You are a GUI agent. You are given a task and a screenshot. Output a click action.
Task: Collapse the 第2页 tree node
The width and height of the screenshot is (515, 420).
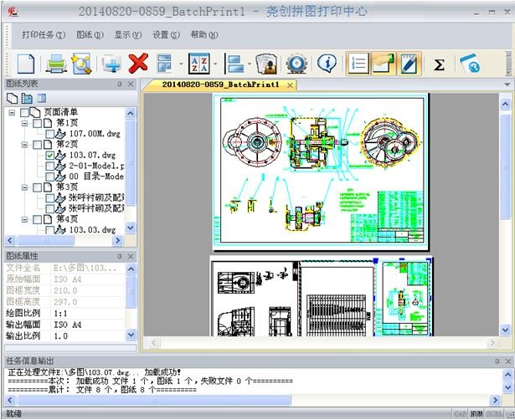click(24, 145)
